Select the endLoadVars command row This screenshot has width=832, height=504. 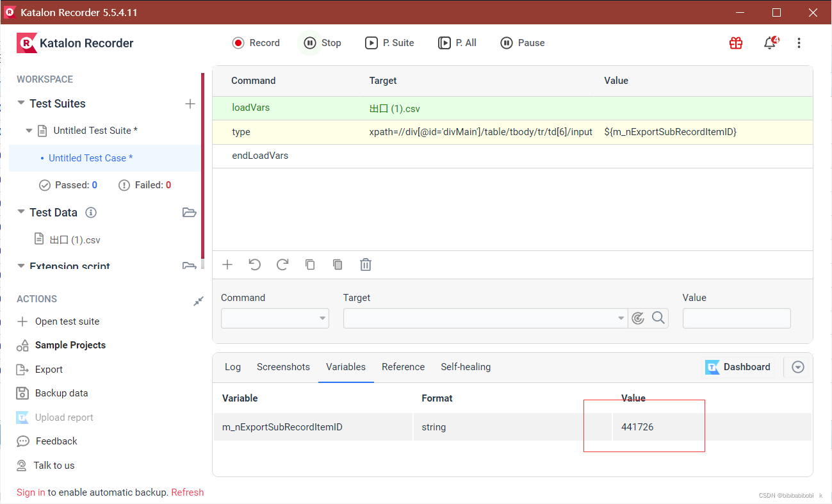click(x=512, y=156)
